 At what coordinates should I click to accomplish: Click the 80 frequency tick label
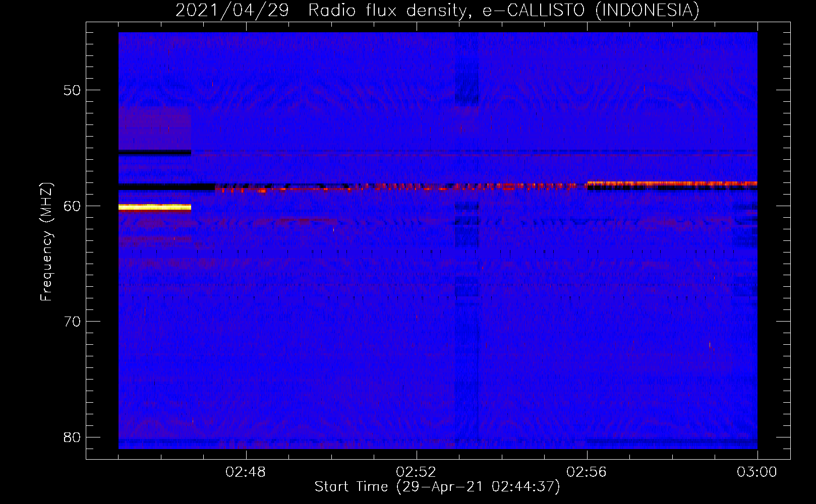(x=72, y=437)
